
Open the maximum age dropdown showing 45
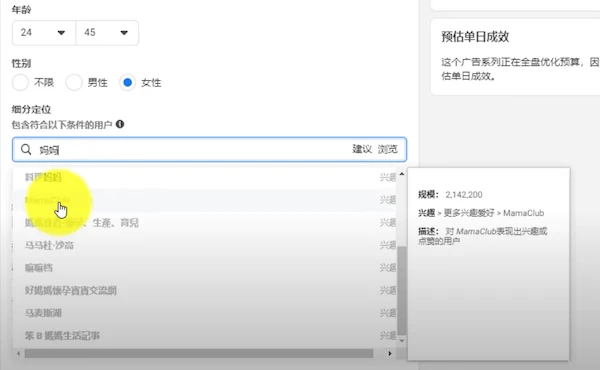click(x=107, y=33)
